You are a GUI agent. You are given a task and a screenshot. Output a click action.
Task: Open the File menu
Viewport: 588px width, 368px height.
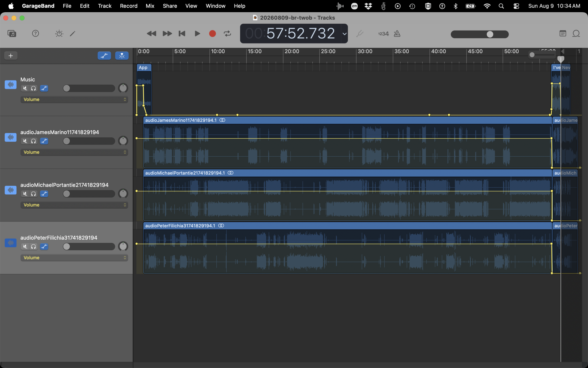pyautogui.click(x=67, y=6)
